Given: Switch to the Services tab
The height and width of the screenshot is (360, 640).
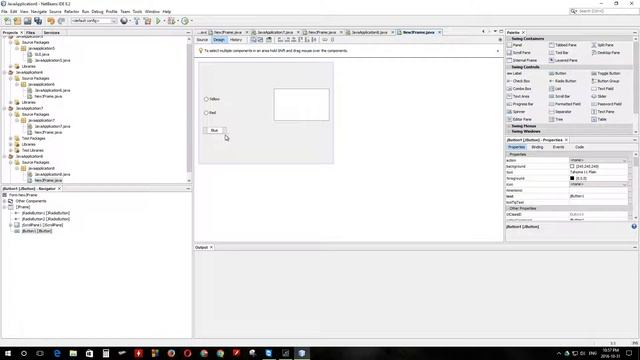Looking at the screenshot, I should (51, 33).
